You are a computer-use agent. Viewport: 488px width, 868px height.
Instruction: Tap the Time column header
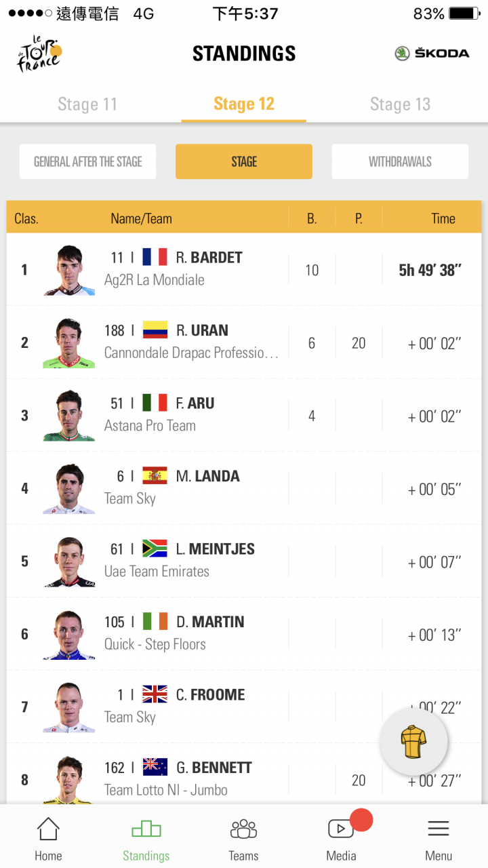click(x=443, y=218)
